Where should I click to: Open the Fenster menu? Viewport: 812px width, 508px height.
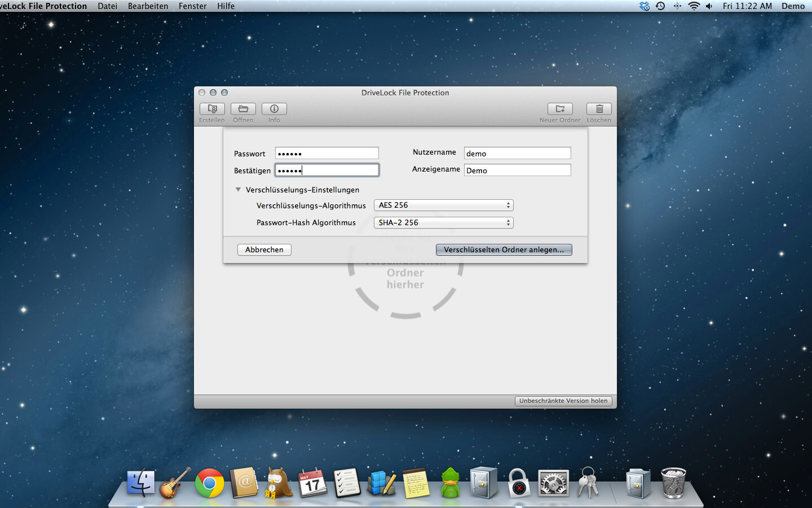click(193, 6)
